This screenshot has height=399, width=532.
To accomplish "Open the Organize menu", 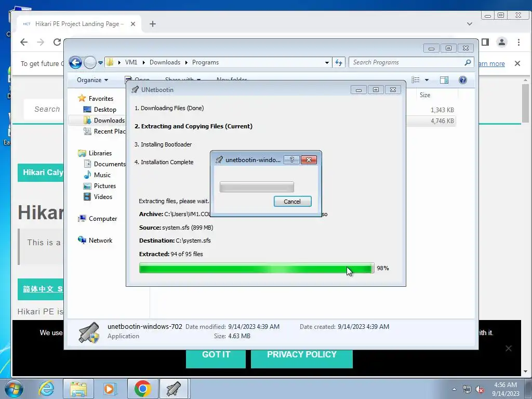I will click(92, 80).
